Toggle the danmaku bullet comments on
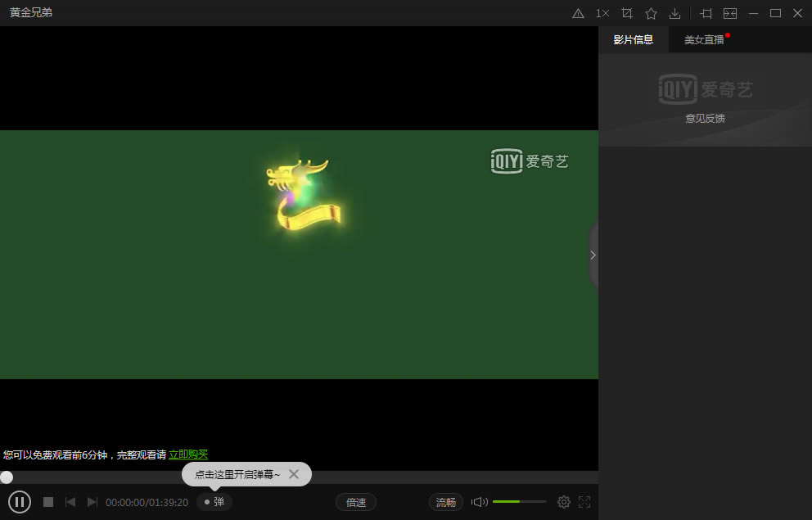 [214, 502]
